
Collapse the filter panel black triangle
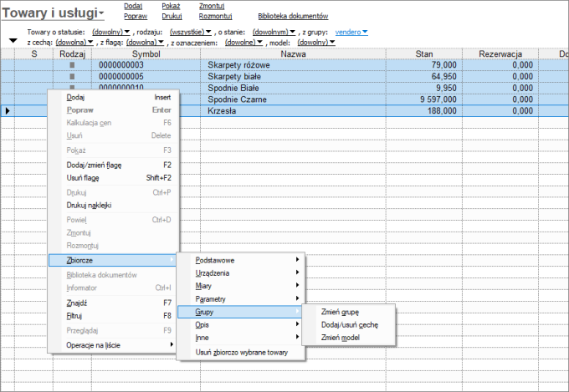(13, 41)
